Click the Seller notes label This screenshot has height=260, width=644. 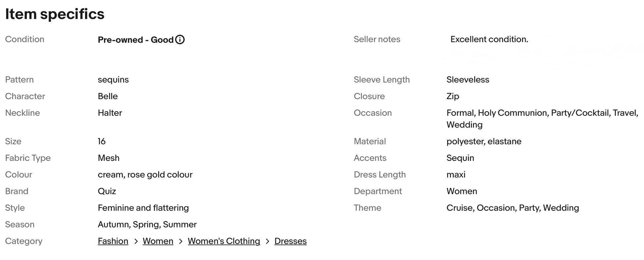tap(377, 39)
